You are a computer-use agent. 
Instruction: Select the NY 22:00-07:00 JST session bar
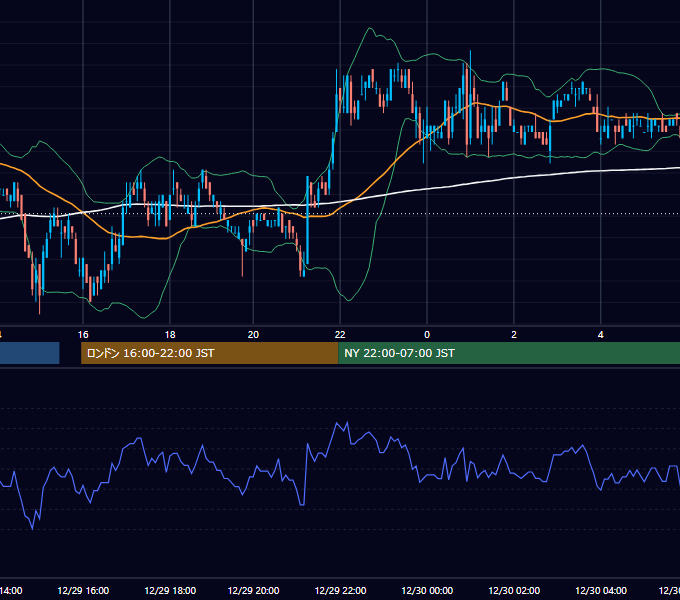509,353
